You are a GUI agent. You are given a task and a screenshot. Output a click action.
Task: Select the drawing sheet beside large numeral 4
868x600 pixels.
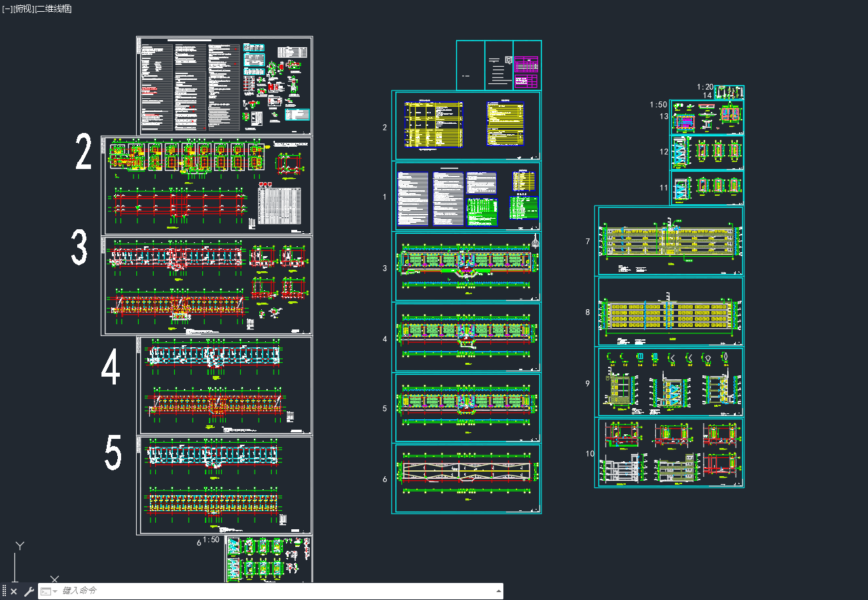[x=225, y=386]
